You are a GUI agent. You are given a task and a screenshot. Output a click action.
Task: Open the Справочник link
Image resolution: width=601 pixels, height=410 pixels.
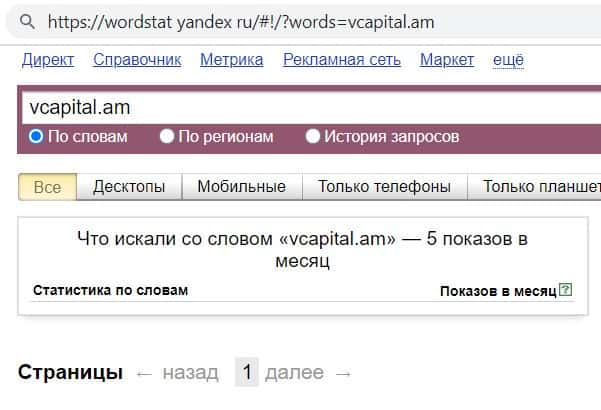[x=137, y=60]
